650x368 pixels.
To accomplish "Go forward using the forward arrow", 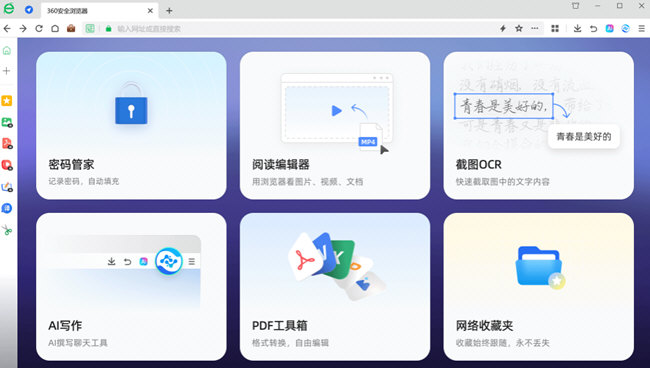I will click(x=23, y=28).
